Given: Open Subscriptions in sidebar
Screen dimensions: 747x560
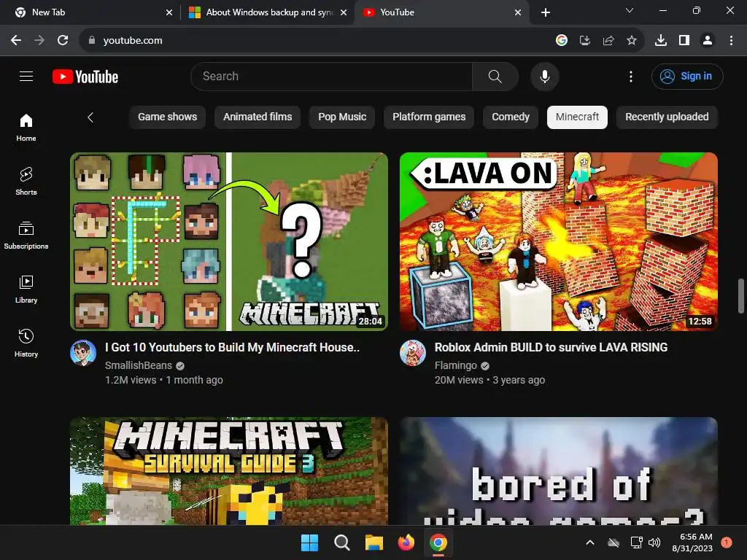Looking at the screenshot, I should click(x=26, y=236).
